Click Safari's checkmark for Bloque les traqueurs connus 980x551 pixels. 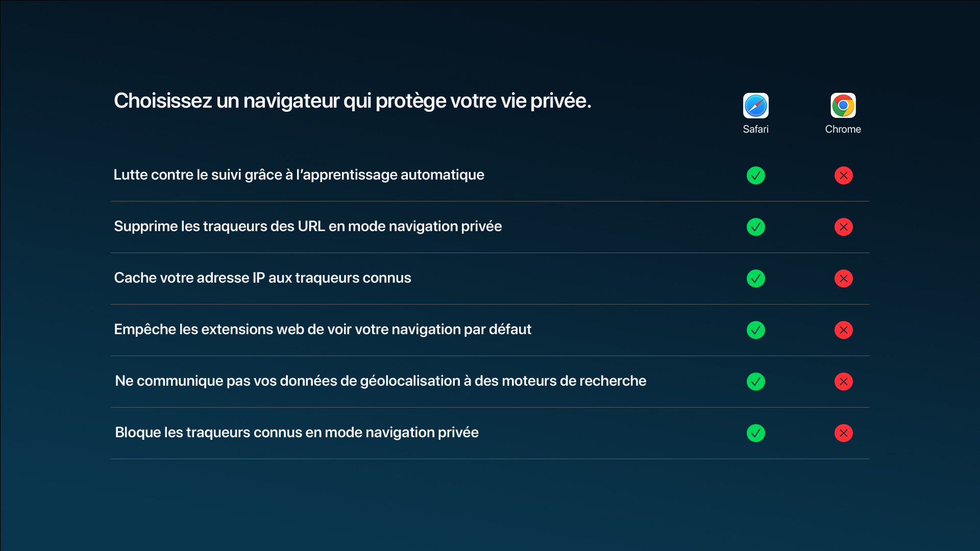(x=756, y=433)
